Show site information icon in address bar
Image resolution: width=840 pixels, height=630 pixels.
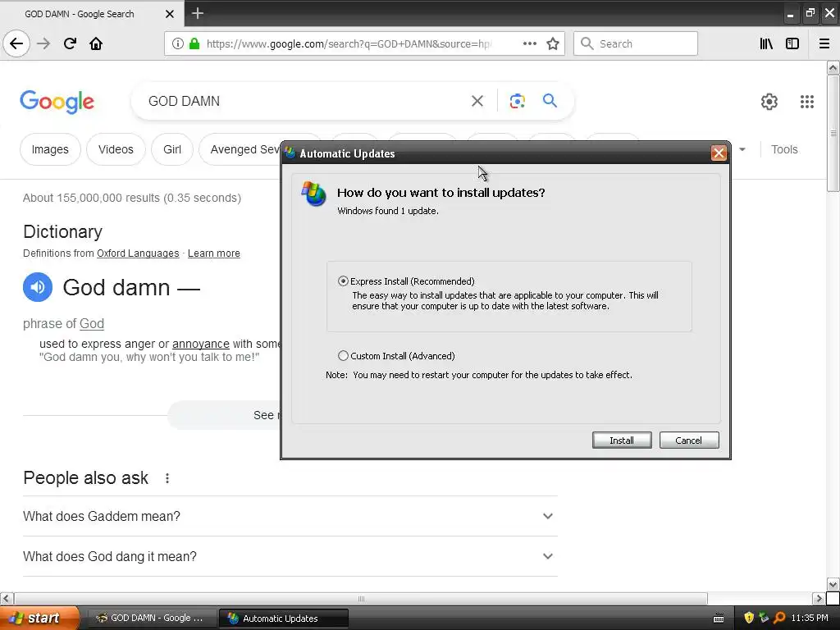pyautogui.click(x=177, y=44)
